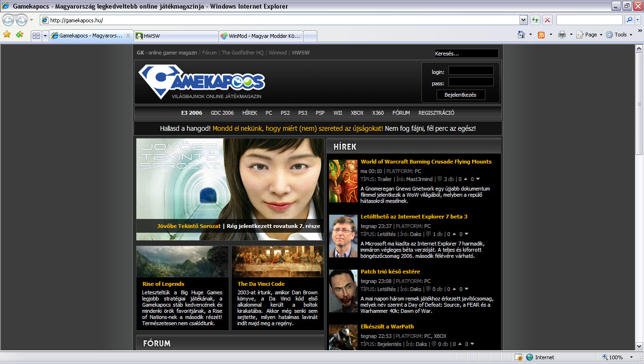Viewport: 644px width, 364px height.
Task: Open the Print options dropdown arrow
Action: 571,35
